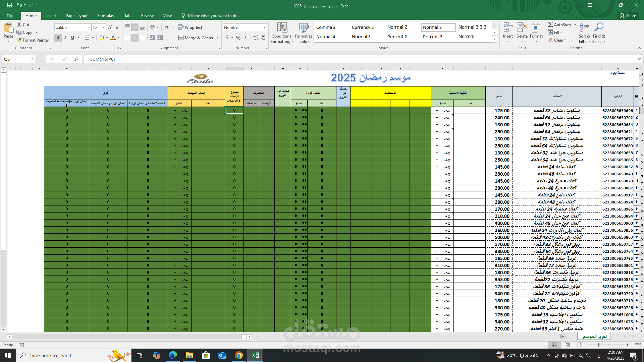Switch to the Page Layout tab
The image size is (644, 362).
click(76, 16)
